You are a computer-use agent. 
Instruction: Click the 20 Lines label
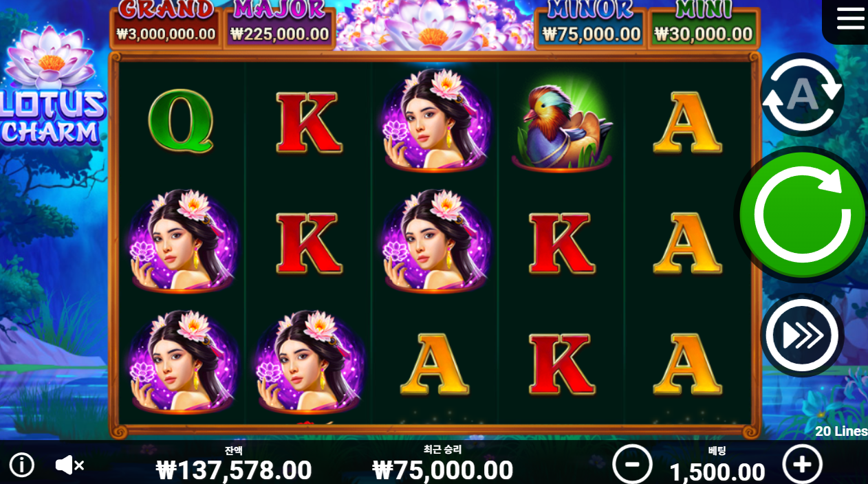(841, 431)
